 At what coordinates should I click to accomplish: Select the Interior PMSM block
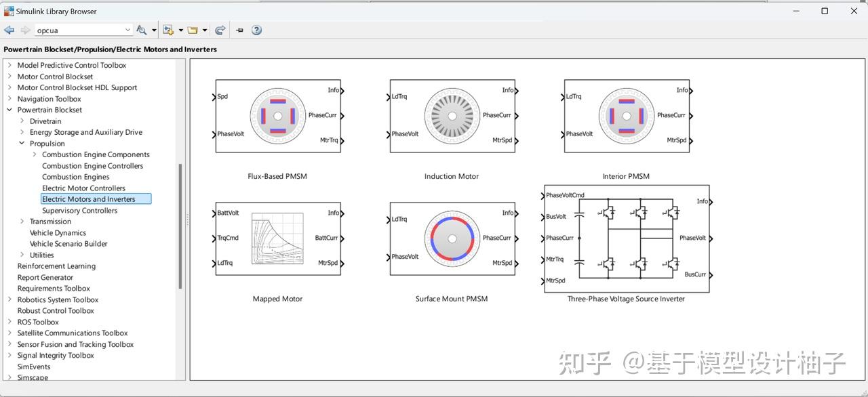point(626,115)
